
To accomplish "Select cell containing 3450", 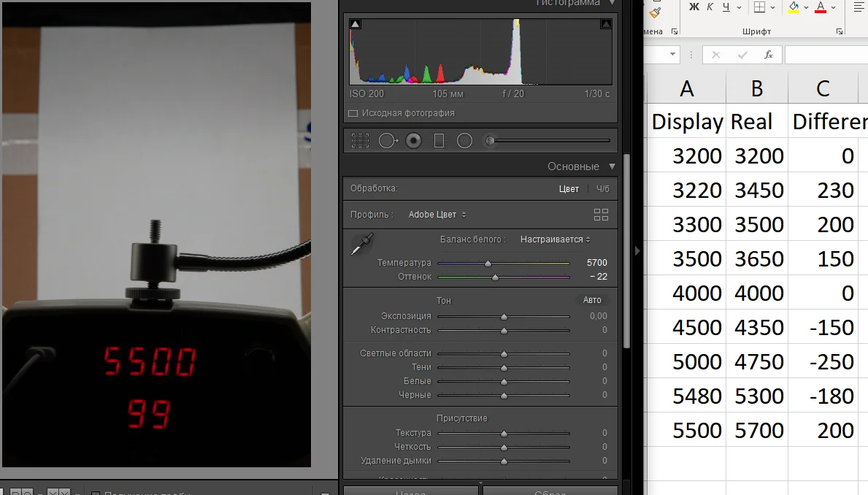I will click(757, 190).
